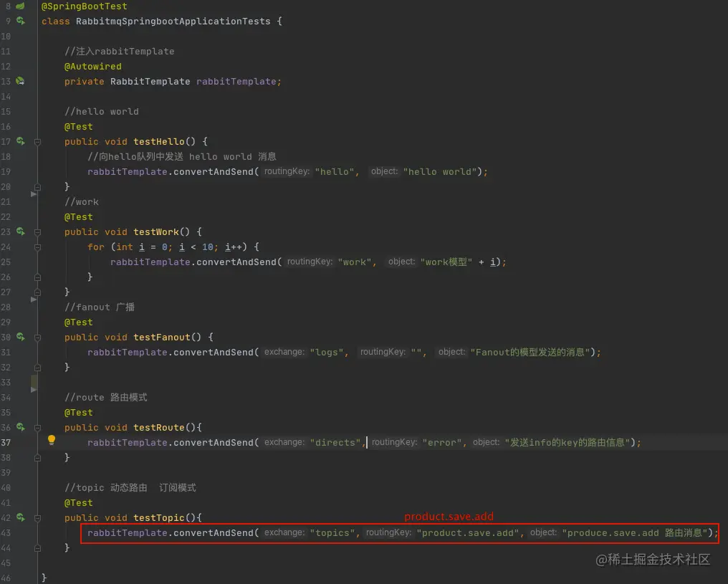Run testWork using its gutter run icon
The height and width of the screenshot is (584, 728).
21,231
